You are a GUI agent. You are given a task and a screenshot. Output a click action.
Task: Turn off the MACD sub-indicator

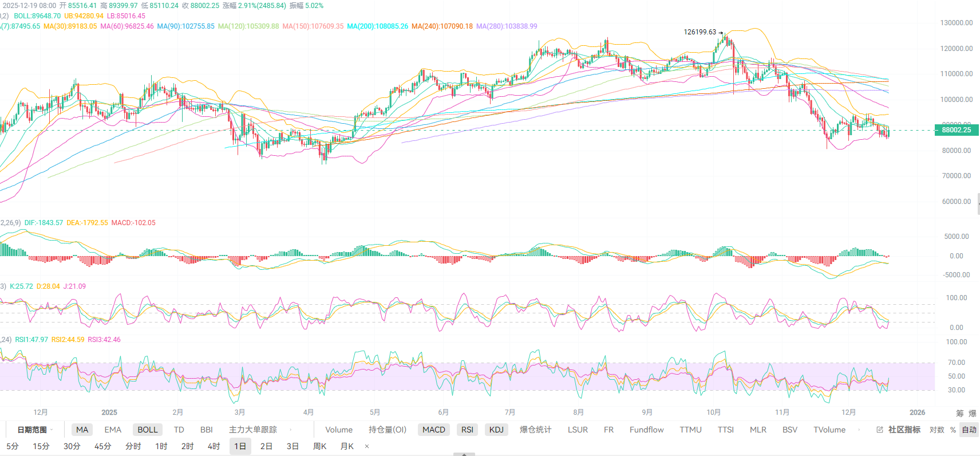pyautogui.click(x=433, y=430)
